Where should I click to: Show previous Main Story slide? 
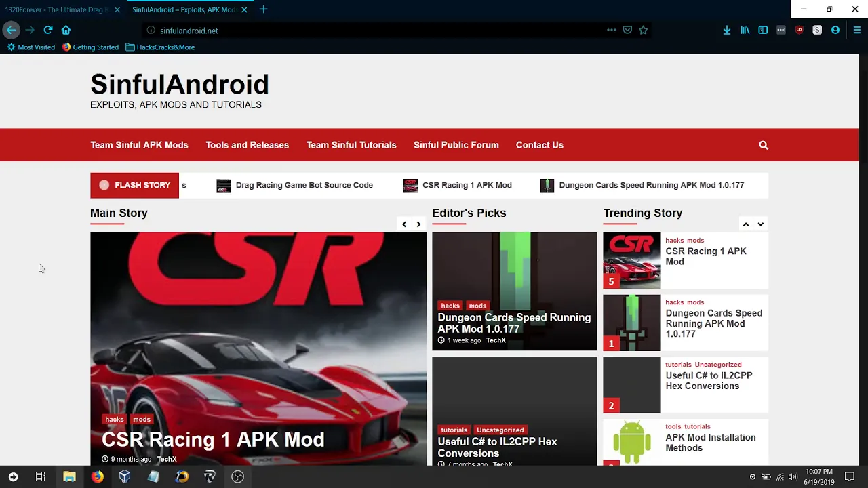pyautogui.click(x=404, y=224)
